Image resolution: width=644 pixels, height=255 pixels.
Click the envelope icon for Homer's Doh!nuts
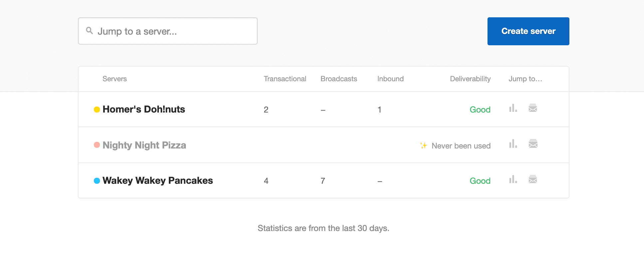click(x=533, y=108)
